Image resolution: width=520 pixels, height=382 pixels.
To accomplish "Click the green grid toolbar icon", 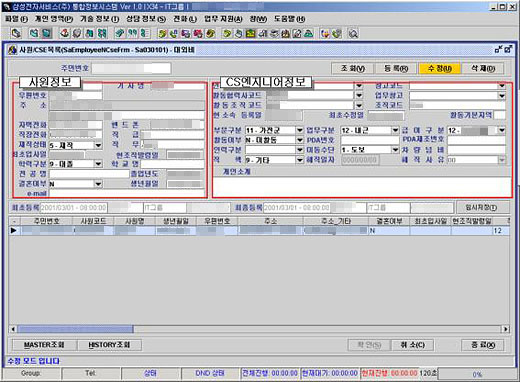I will coord(102,33).
